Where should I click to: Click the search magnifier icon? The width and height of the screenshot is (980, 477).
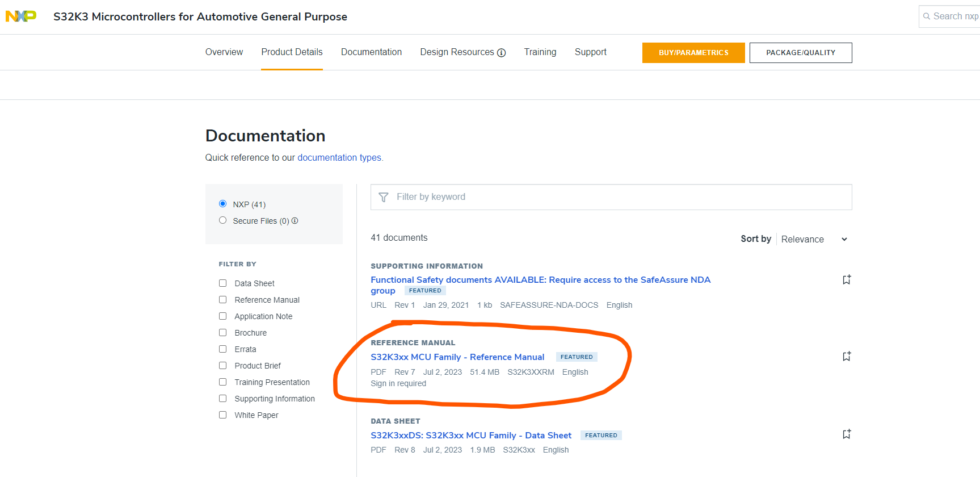927,16
